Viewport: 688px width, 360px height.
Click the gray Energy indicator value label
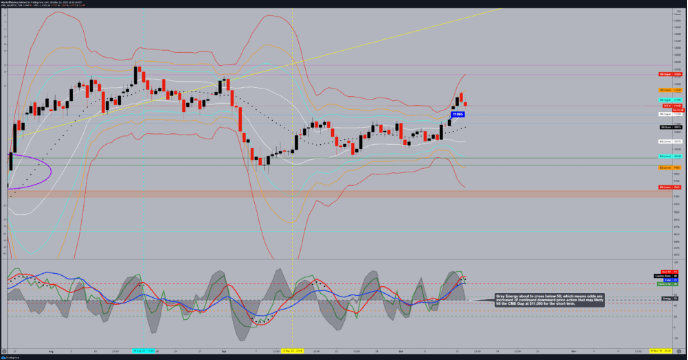click(x=670, y=299)
